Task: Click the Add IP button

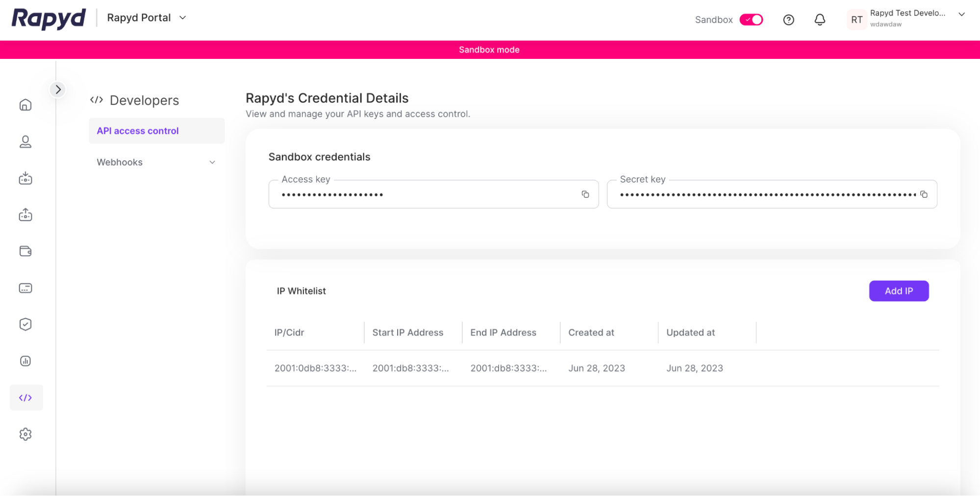Action: (x=898, y=291)
